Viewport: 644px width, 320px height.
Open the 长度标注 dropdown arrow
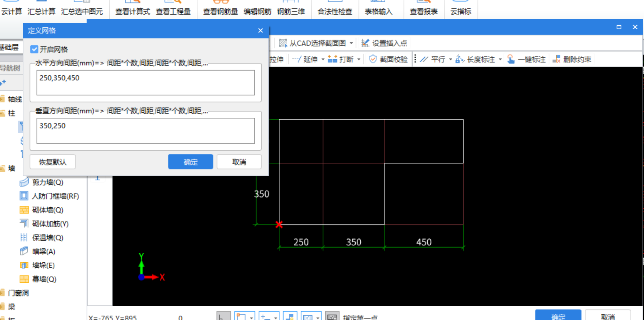coord(500,59)
